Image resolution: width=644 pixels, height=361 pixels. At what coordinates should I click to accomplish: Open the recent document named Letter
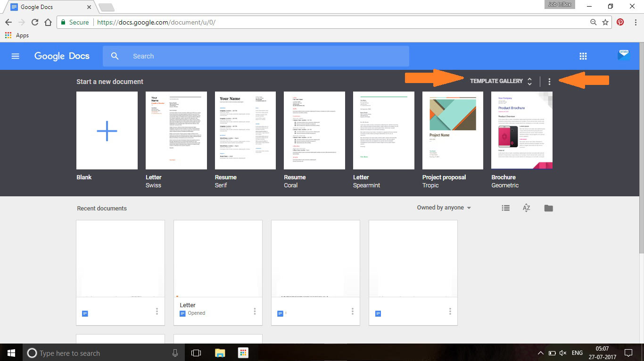(x=218, y=273)
